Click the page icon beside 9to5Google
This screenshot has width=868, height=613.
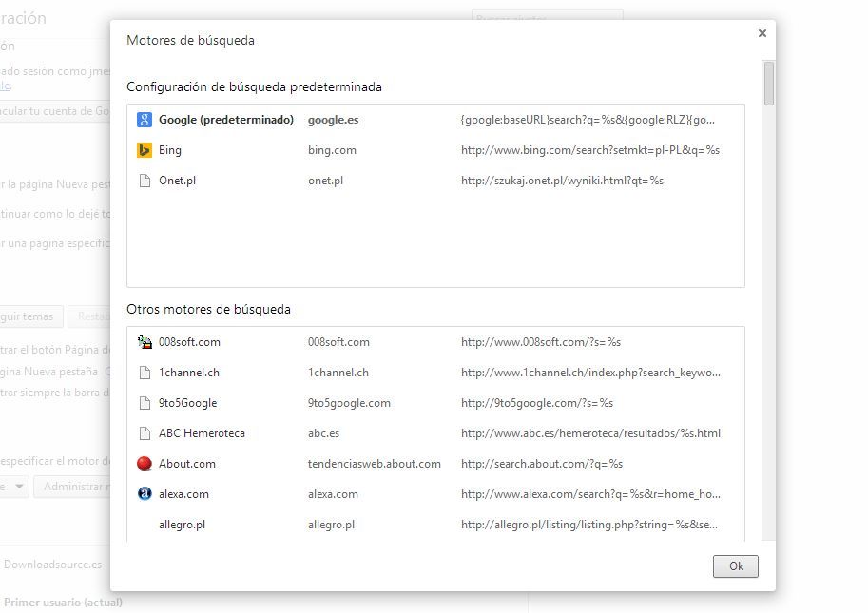(145, 403)
